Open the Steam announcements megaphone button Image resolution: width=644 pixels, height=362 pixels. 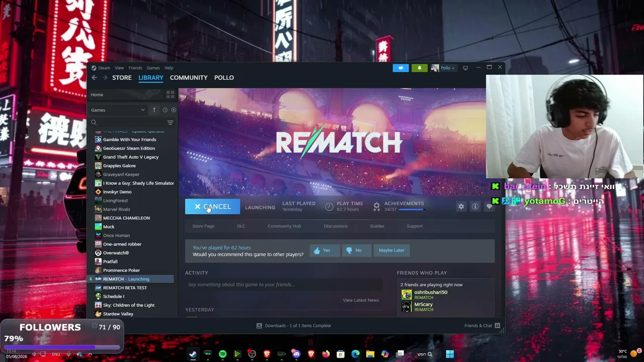[401, 68]
